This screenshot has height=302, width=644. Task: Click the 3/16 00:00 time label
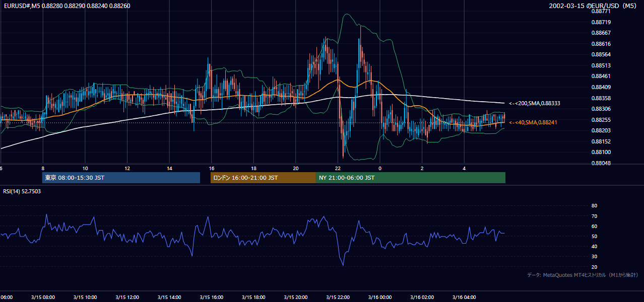click(380, 297)
